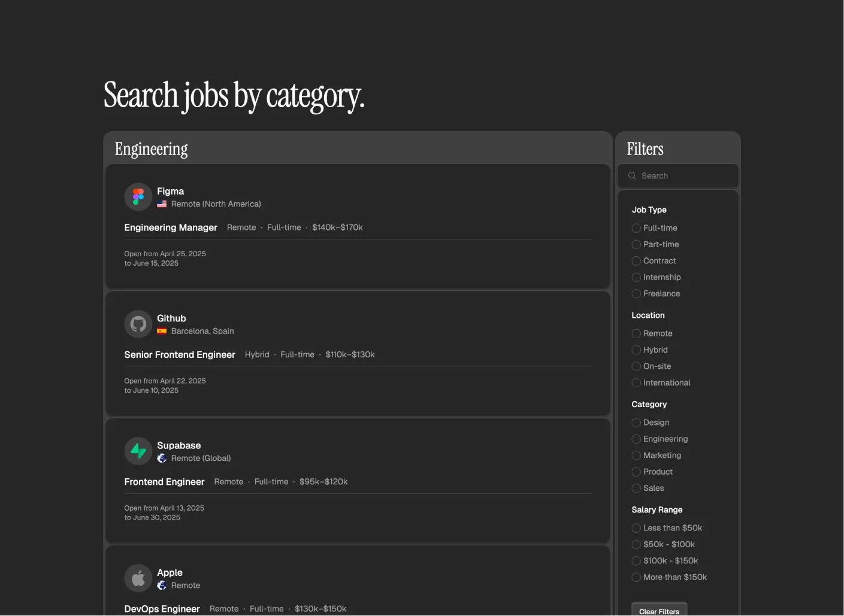Click the Figma company logo
This screenshot has height=616, width=844.
[x=138, y=196]
